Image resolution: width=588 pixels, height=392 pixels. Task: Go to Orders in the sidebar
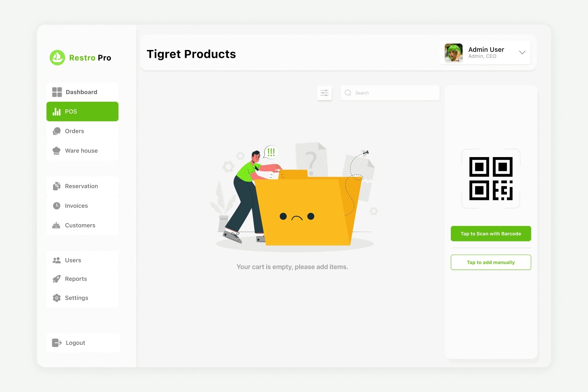click(x=83, y=131)
